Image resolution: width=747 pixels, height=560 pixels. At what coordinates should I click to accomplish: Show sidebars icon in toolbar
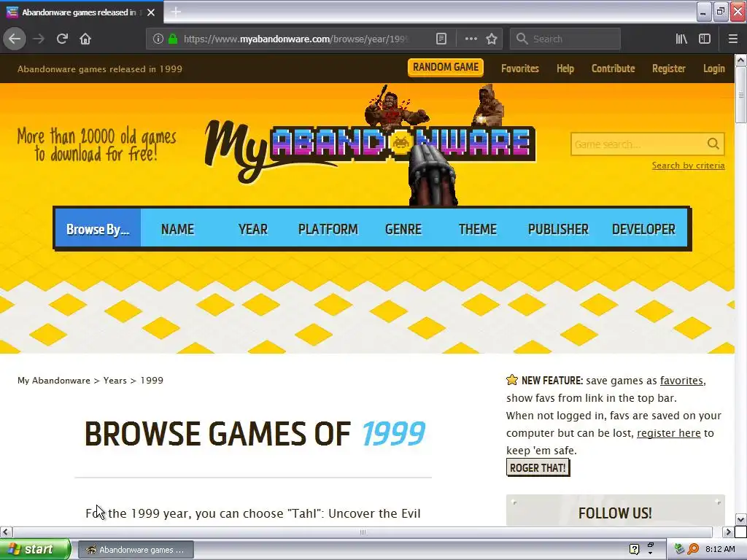pyautogui.click(x=705, y=39)
